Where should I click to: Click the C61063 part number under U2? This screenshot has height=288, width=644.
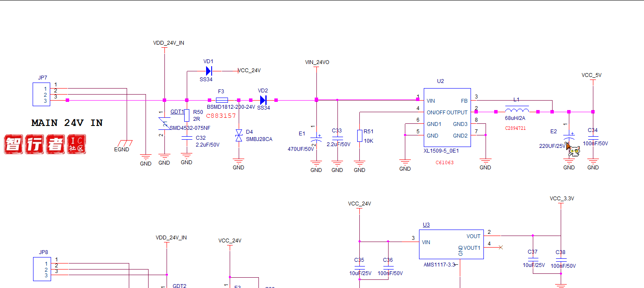(x=444, y=162)
